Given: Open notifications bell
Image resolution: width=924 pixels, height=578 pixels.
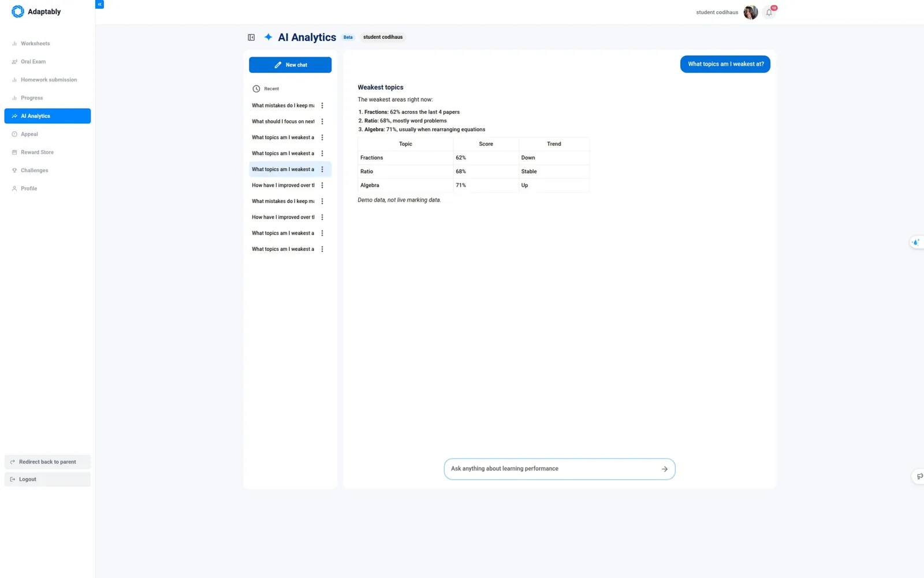Looking at the screenshot, I should (x=769, y=12).
